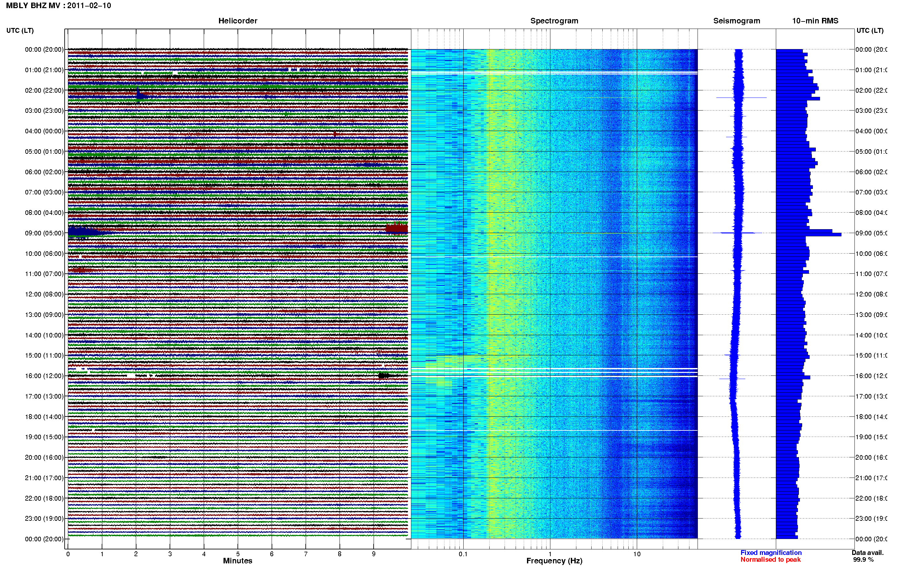The image size is (924, 578).
Task: Click the 'Data avail.' label
Action: point(867,553)
